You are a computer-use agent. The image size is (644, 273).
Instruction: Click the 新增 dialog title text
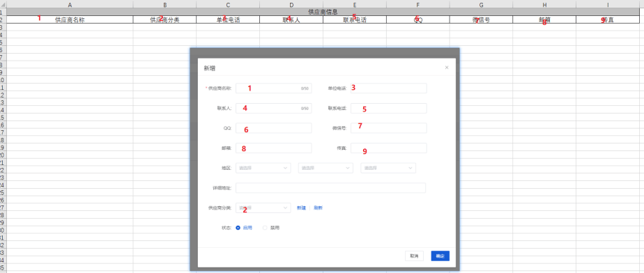tap(209, 68)
